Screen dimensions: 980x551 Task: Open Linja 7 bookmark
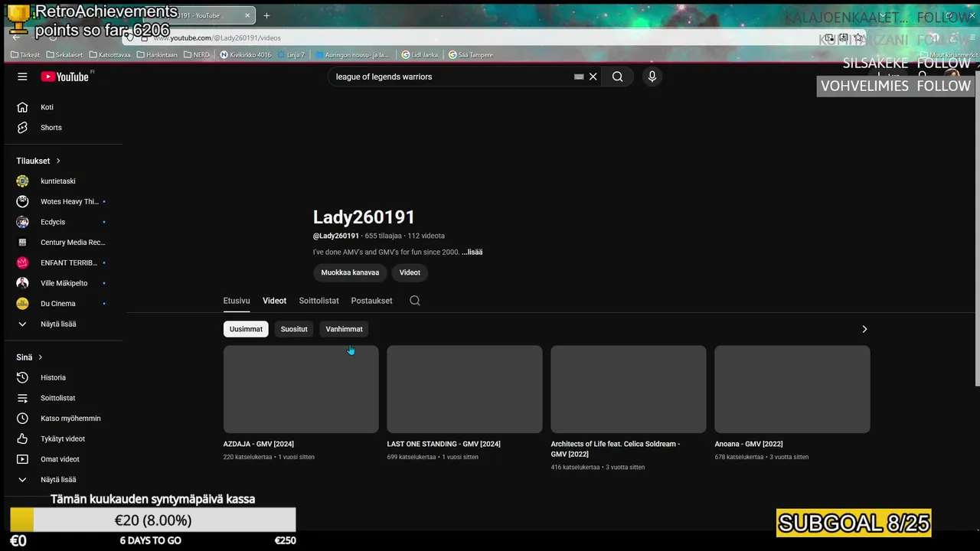point(291,55)
